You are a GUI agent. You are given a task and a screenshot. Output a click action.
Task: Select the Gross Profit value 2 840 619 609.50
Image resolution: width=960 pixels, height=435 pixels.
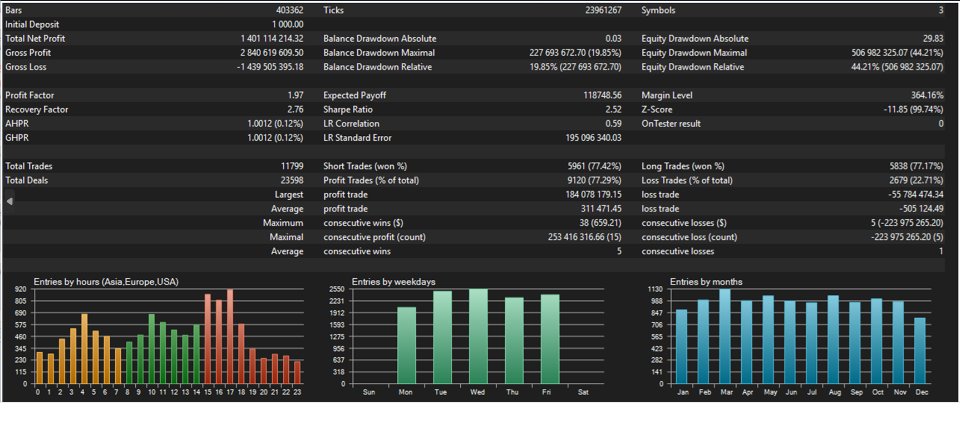coord(272,53)
